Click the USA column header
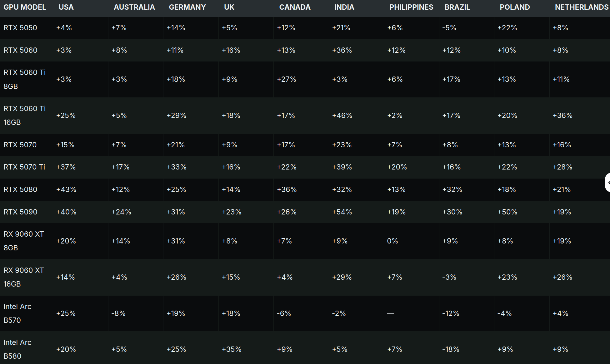610x364 pixels. 66,7
